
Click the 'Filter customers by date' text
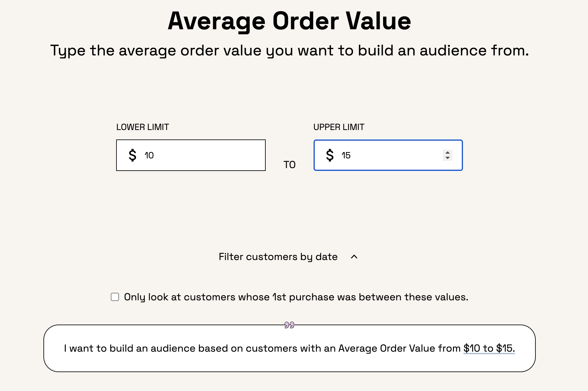coord(278,257)
